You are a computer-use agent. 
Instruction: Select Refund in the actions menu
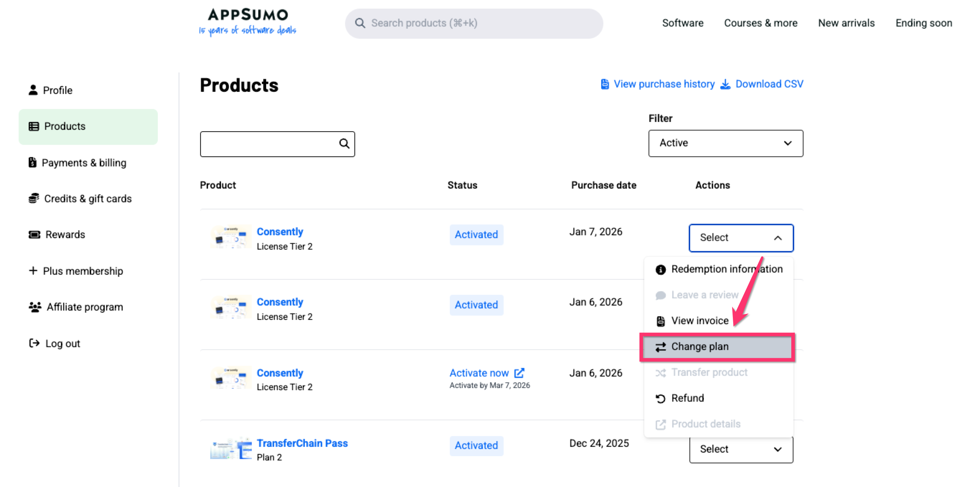coord(687,398)
